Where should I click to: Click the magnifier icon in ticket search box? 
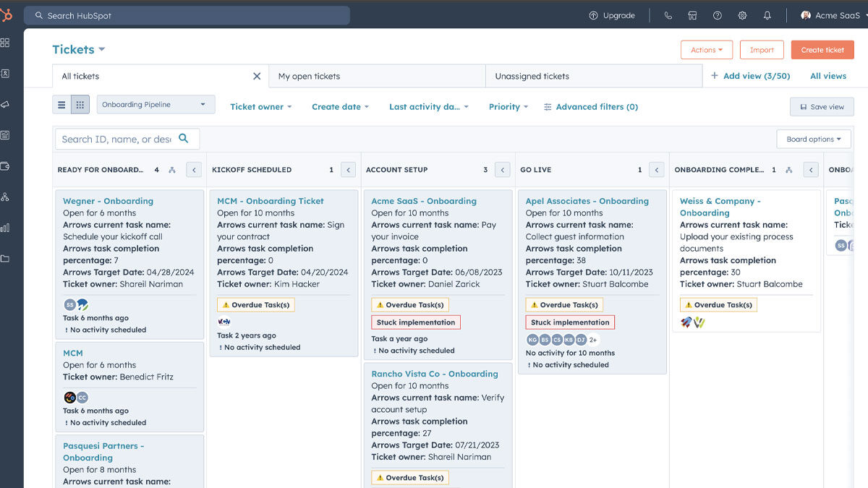(x=184, y=139)
